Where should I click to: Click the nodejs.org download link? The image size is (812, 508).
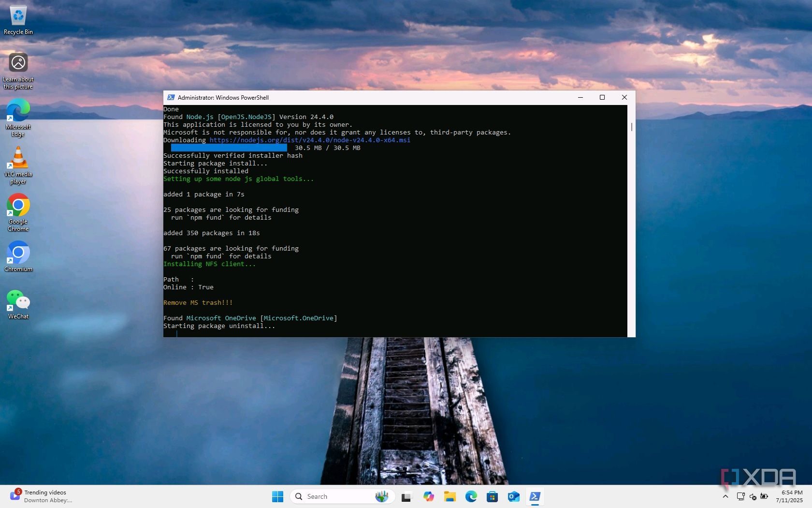click(x=310, y=140)
